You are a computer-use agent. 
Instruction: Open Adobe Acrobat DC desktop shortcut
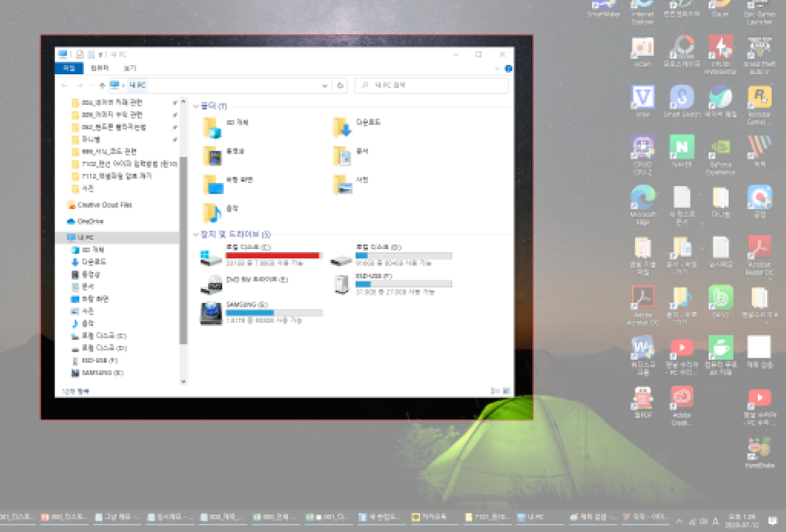[643, 305]
